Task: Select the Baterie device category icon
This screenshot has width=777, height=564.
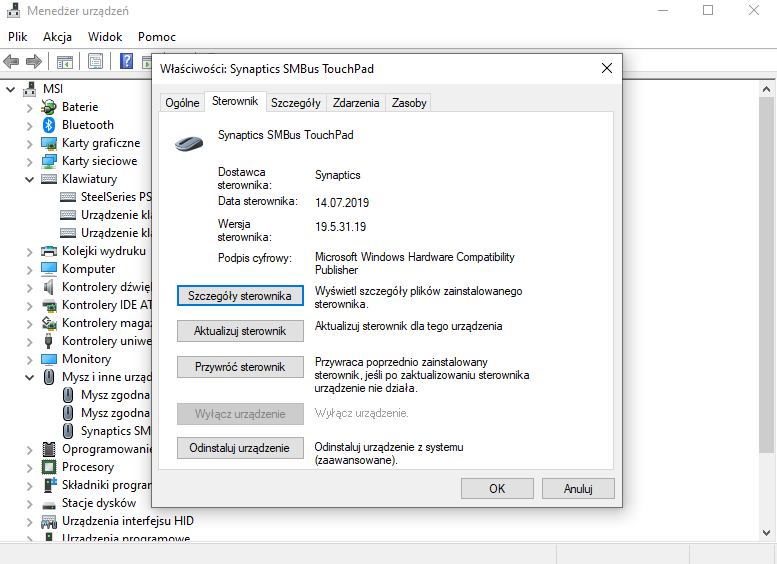Action: coord(49,107)
